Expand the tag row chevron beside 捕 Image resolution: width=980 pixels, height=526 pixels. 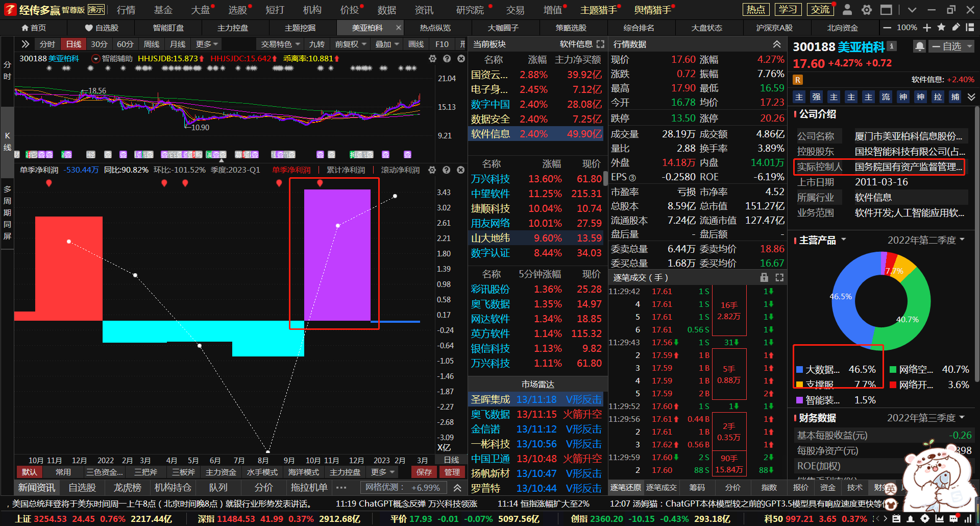[x=971, y=97]
